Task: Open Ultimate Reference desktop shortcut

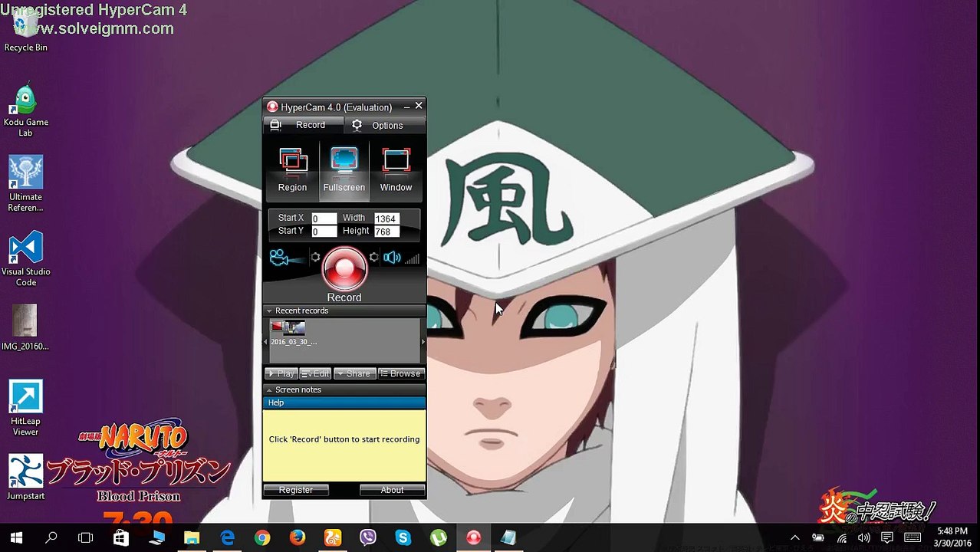Action: pyautogui.click(x=25, y=185)
